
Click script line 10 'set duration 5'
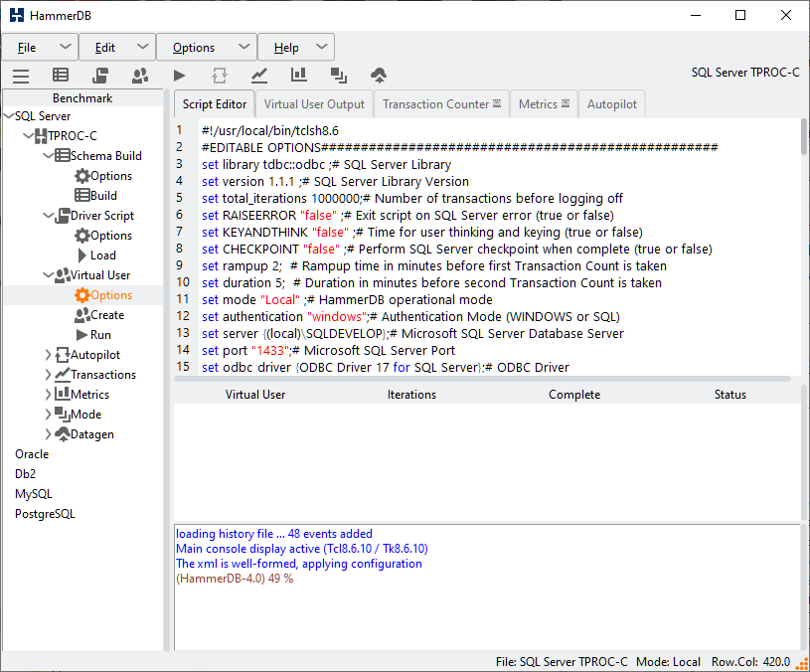click(431, 283)
